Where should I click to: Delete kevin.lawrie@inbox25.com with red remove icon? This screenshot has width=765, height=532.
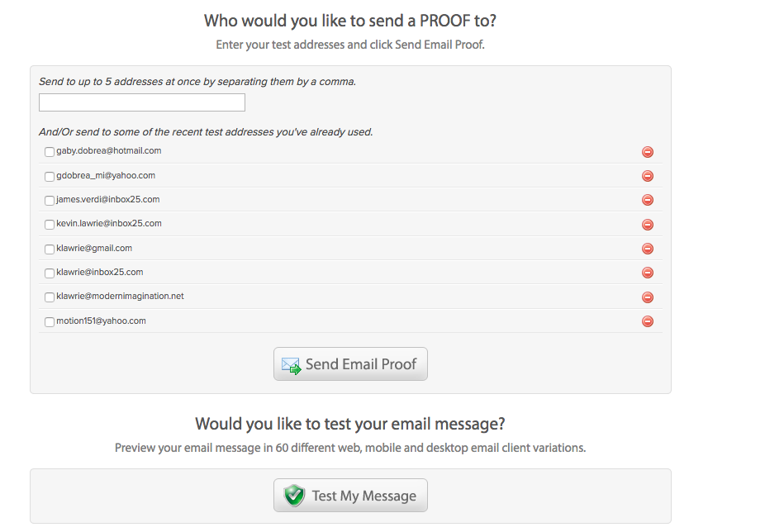coord(648,225)
